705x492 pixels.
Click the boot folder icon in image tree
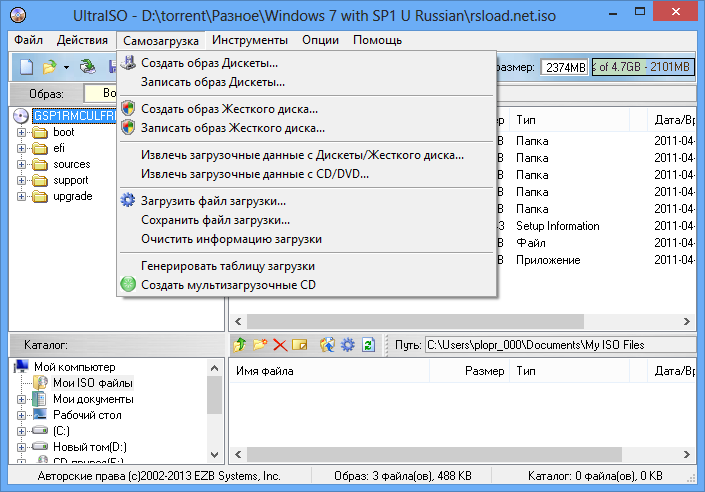40,132
